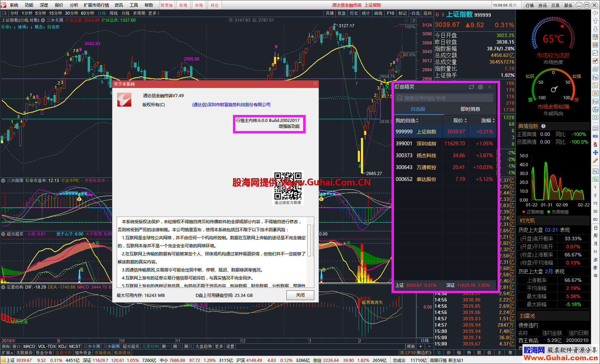Image resolution: width=600 pixels, height=364 pixels.
Task: Click the 关闭 button in About dialog
Action: click(x=300, y=295)
